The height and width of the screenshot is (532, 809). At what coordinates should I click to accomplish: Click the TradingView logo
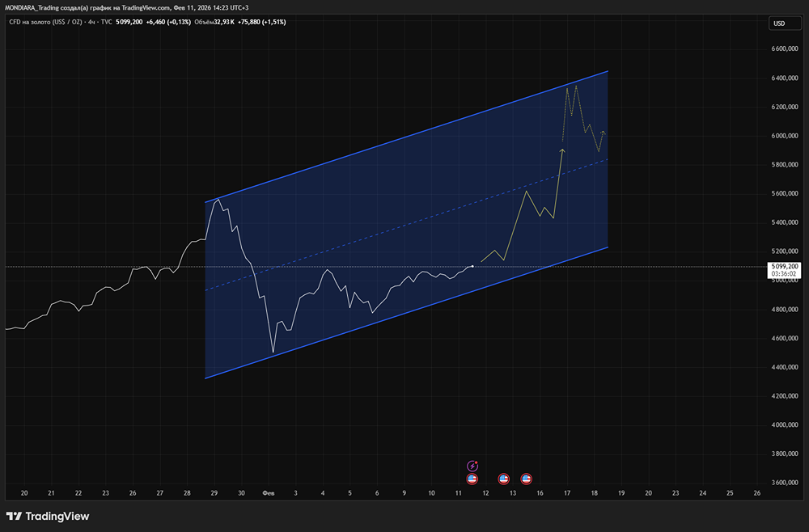click(x=48, y=516)
